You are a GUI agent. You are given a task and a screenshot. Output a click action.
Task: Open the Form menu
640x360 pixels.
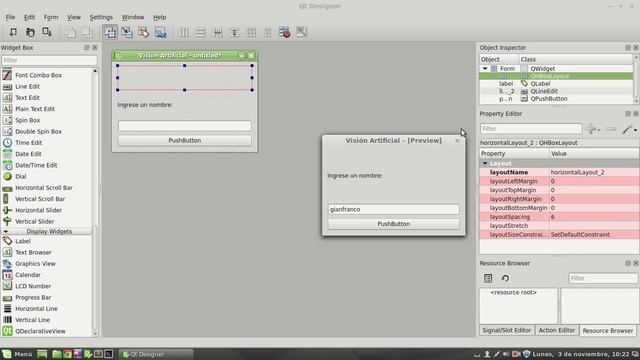pos(51,17)
